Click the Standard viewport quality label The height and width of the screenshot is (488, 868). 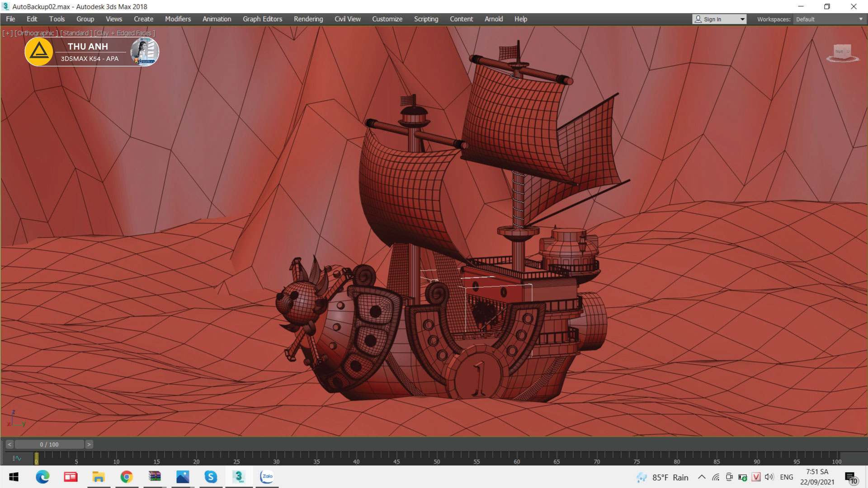76,33
